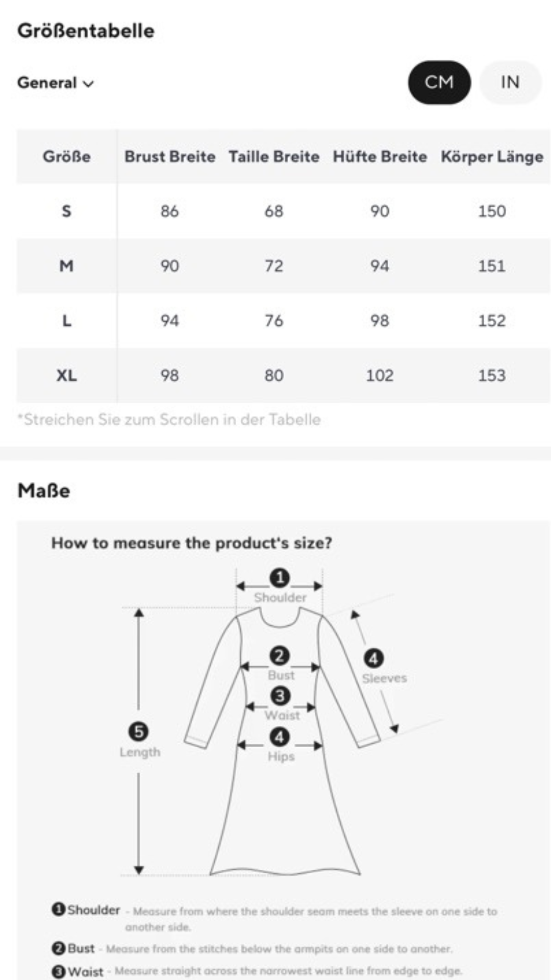Click the chevron next to General
Screen dimensions: 551x980
coord(88,84)
